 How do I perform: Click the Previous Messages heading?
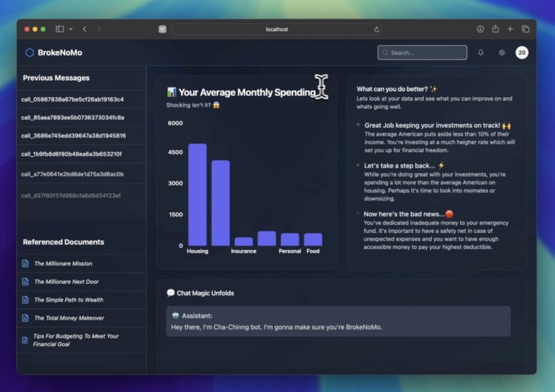(x=56, y=78)
